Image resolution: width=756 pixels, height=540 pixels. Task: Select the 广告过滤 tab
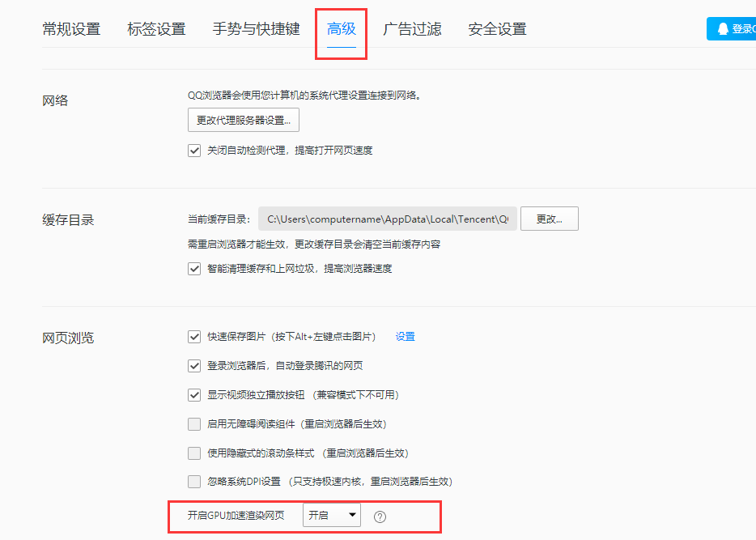pos(412,29)
